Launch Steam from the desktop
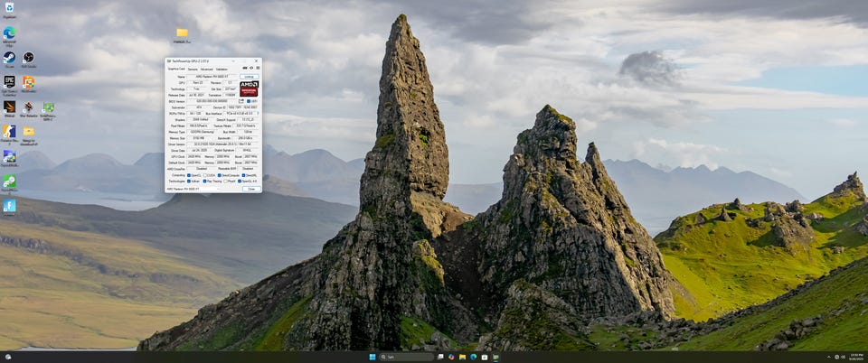This screenshot has height=363, width=868. 9,57
